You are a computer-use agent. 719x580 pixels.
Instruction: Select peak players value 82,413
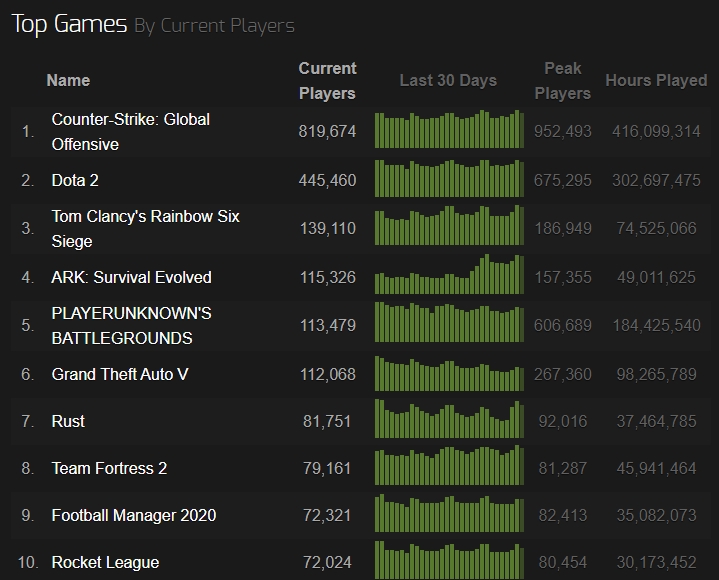(x=563, y=515)
